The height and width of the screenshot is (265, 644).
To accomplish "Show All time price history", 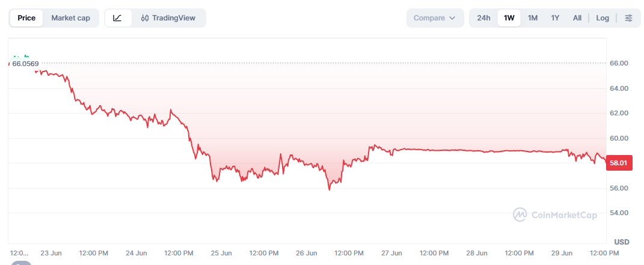I will click(x=577, y=18).
